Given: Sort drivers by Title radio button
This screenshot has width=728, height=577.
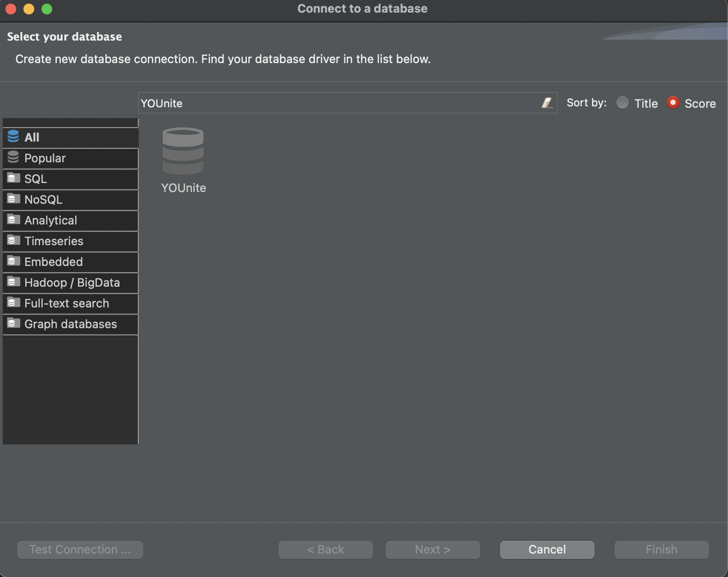Looking at the screenshot, I should tap(622, 103).
